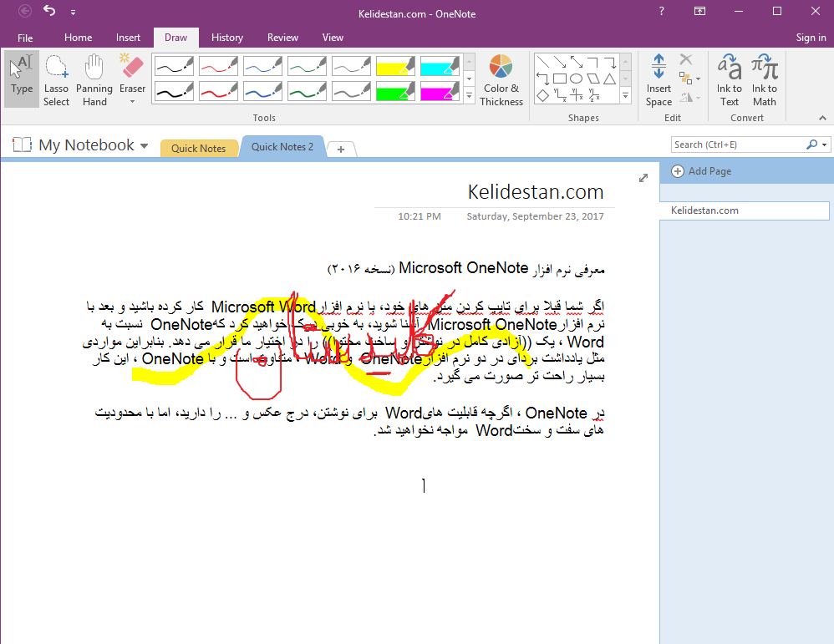Click the Undo arrow in title bar

[x=49, y=11]
